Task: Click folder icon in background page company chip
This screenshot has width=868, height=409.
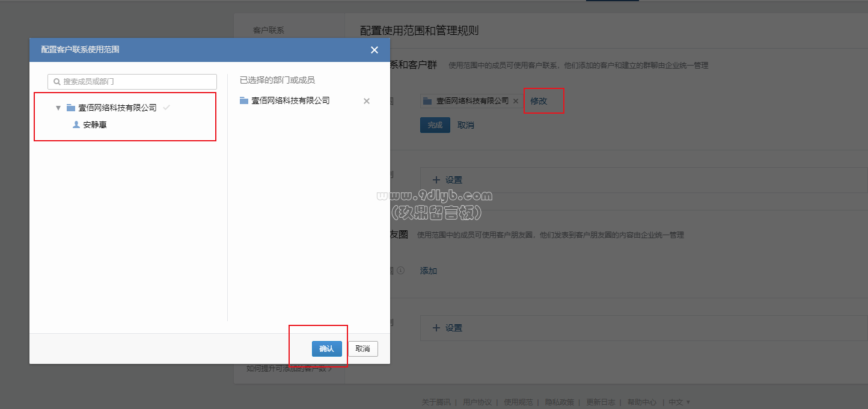Action: click(427, 101)
